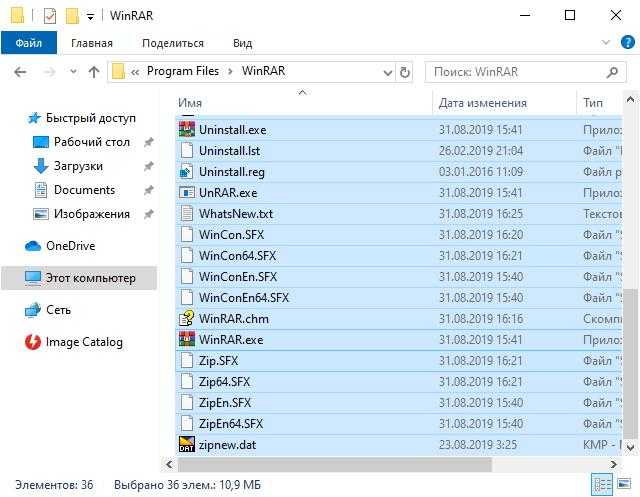Click the WinRAR segment in address bar
Screen dimensions: 640x497
tap(263, 71)
